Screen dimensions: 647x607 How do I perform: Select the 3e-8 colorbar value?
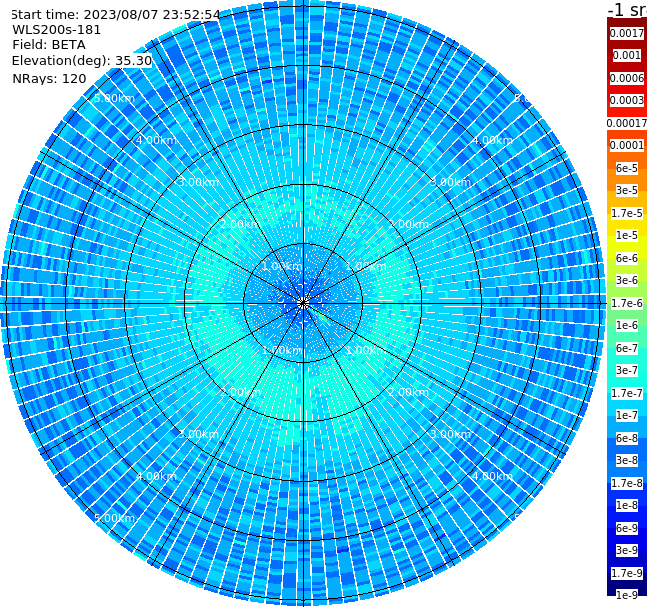(x=627, y=460)
